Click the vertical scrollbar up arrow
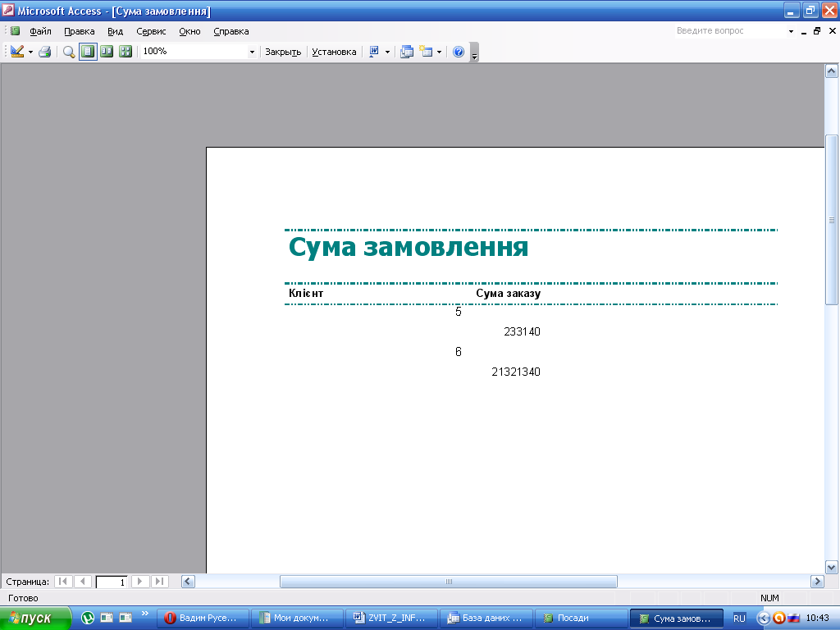This screenshot has width=840, height=630. tap(832, 71)
